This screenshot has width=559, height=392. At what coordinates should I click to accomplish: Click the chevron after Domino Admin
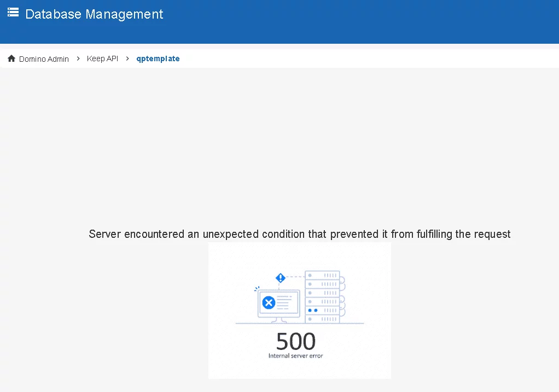[x=78, y=58]
